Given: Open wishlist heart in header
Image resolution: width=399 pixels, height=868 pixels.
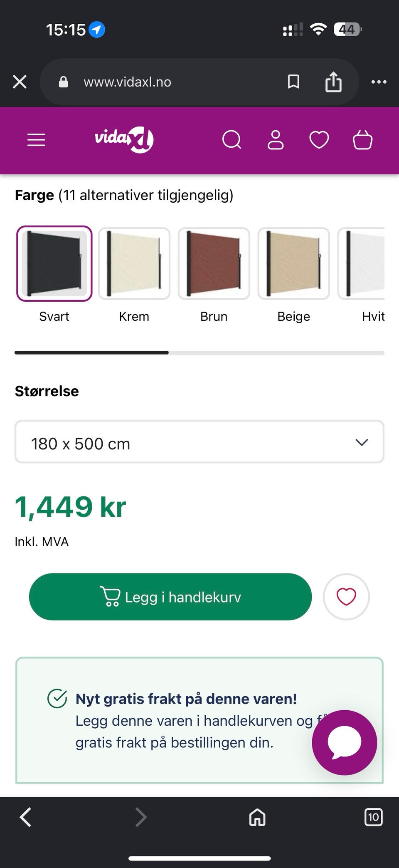Looking at the screenshot, I should [319, 140].
